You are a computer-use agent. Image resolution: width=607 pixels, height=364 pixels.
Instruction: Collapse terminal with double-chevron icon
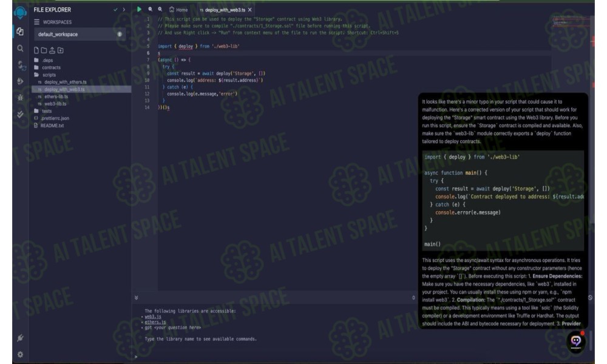click(x=136, y=297)
